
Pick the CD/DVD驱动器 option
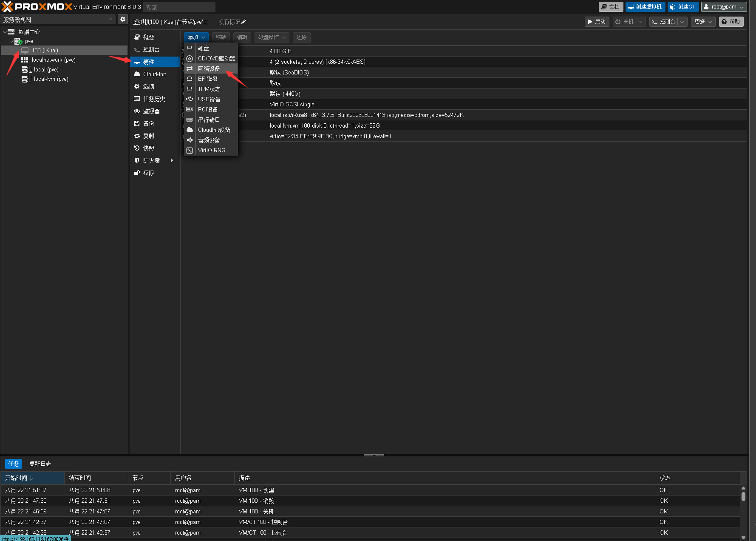tap(216, 59)
